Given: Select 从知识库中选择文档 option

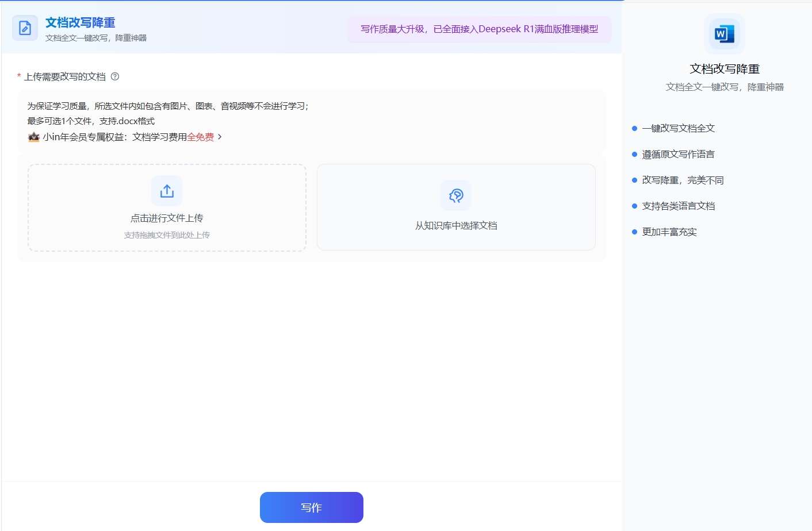Looking at the screenshot, I should pos(456,207).
